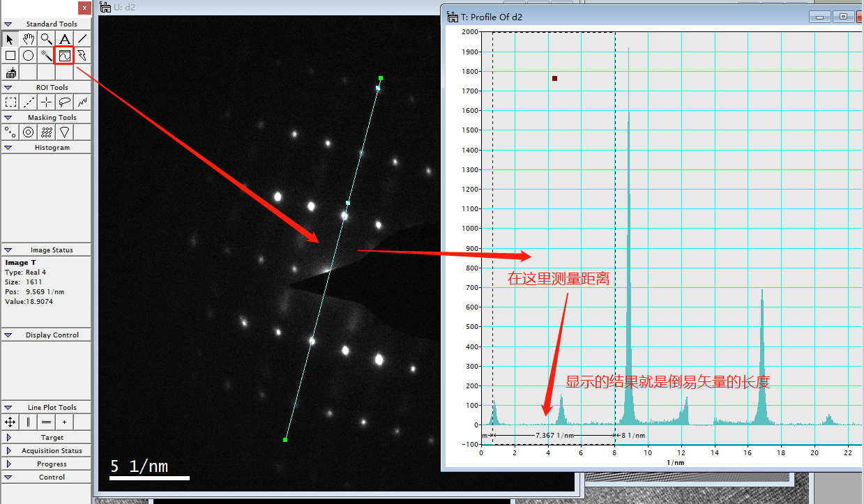Select the crosshair point ROI tool
The image size is (864, 504).
[46, 102]
